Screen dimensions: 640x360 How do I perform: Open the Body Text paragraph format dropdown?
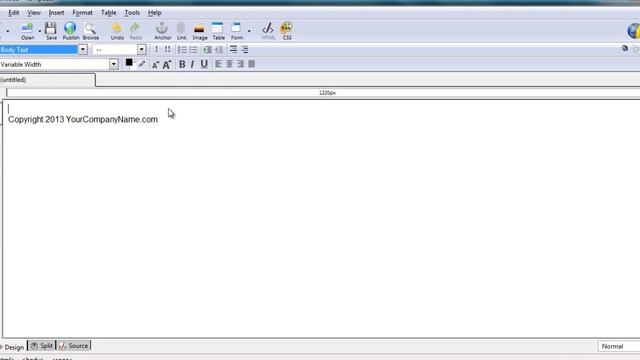(83, 50)
